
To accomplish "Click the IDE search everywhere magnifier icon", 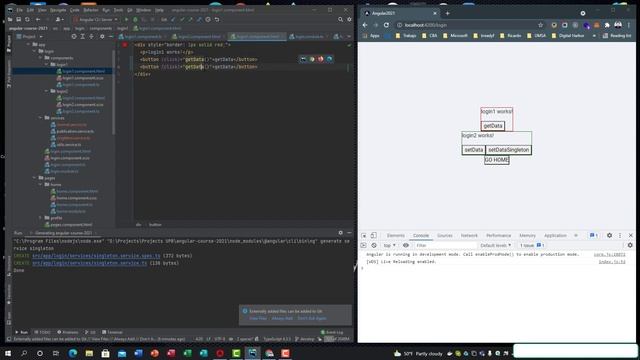I will pyautogui.click(x=340, y=19).
